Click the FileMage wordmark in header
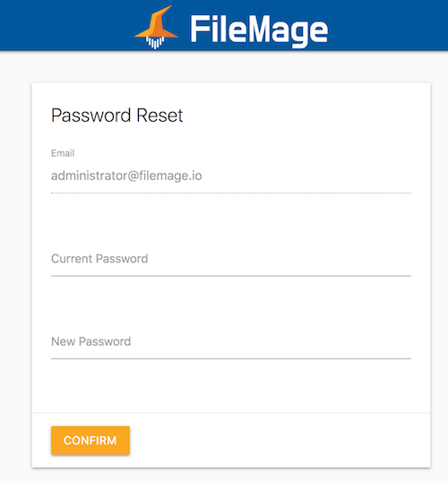Image resolution: width=448 pixels, height=481 pixels. [x=259, y=30]
